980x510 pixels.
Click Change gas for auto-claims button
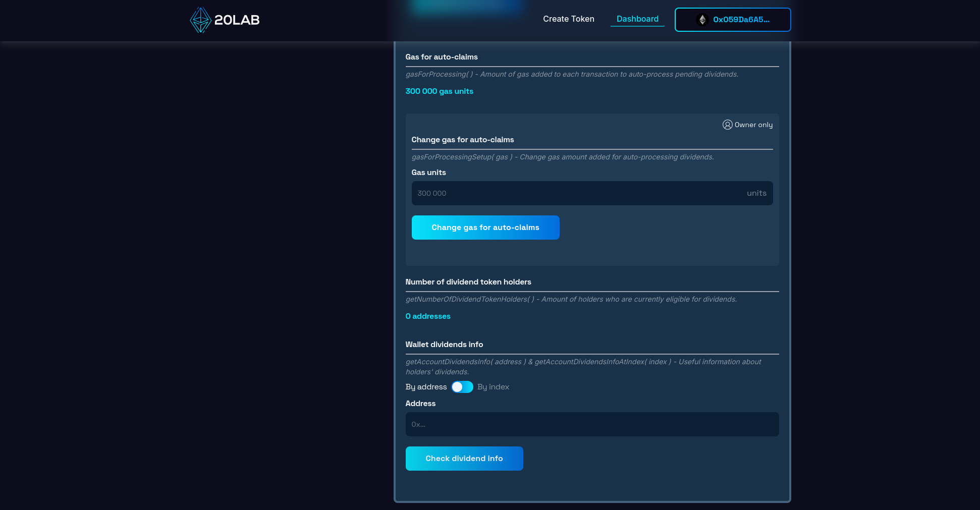coord(485,228)
